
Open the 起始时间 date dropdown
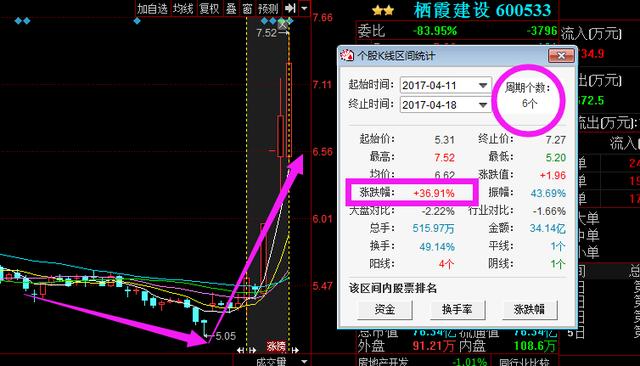point(483,85)
